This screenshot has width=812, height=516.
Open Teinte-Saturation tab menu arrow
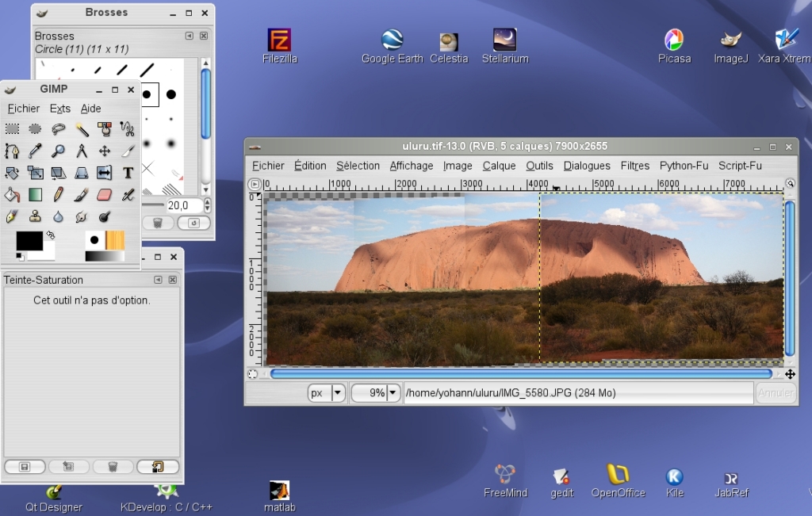pos(158,280)
